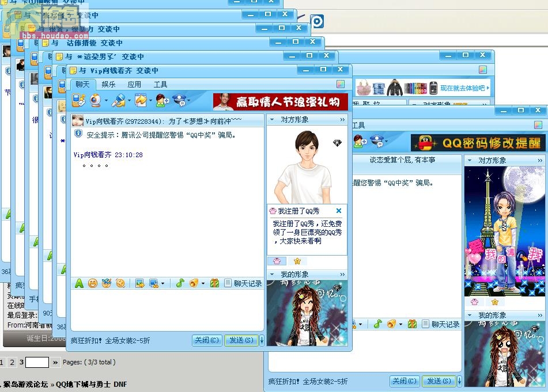Collapse the 我的形象 panel in right chat window
Image resolution: width=548 pixels, height=392 pixels.
tap(470, 315)
